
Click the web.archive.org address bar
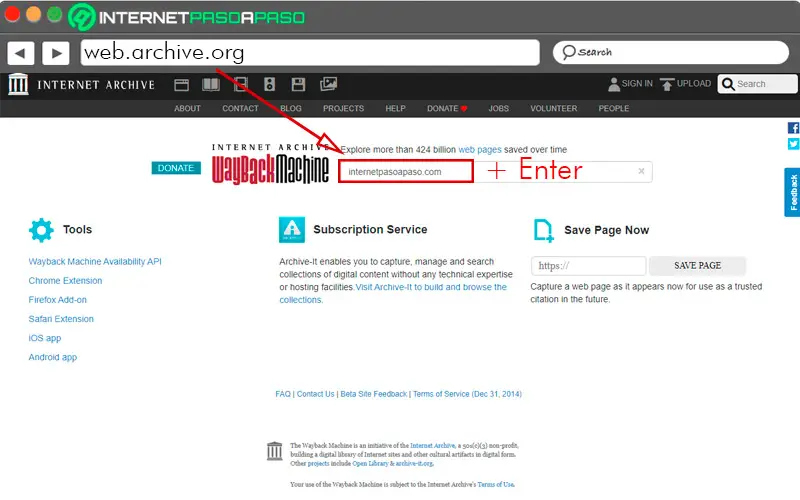tap(310, 53)
